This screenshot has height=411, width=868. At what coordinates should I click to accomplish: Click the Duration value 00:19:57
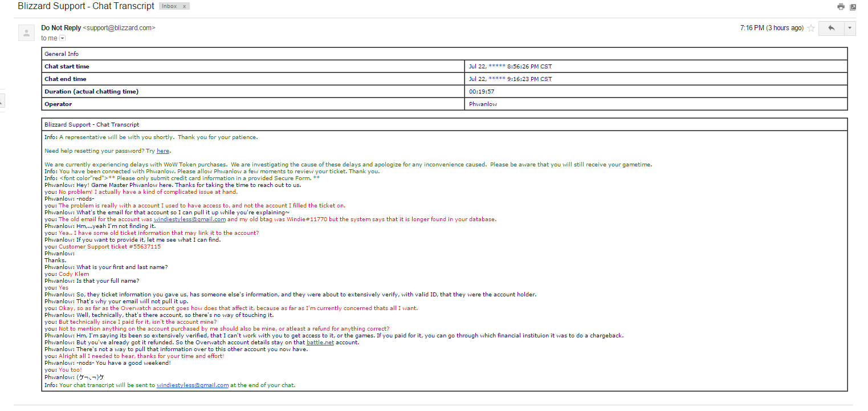(482, 92)
